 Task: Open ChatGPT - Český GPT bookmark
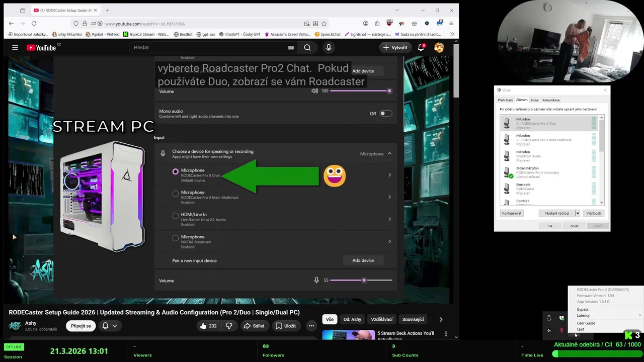coord(238,34)
